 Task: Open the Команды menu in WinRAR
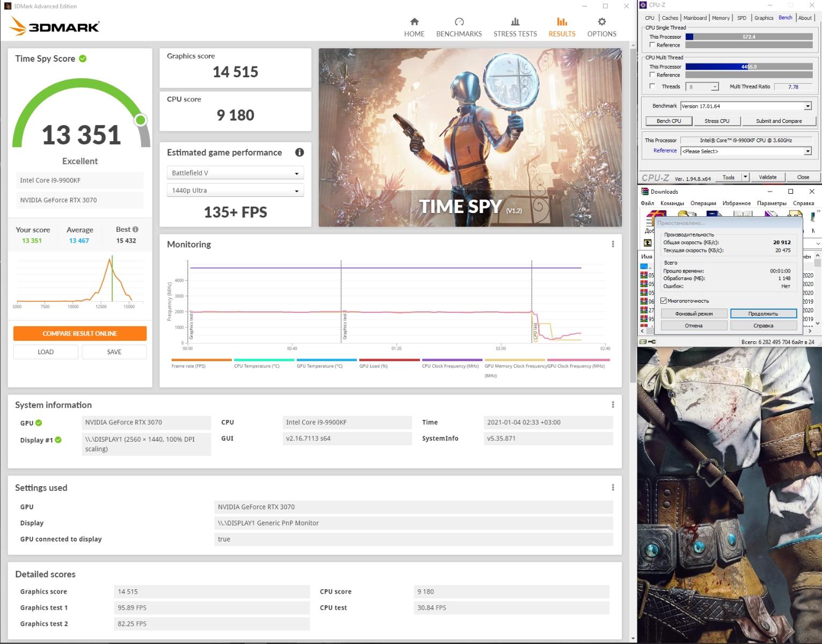[x=672, y=203]
